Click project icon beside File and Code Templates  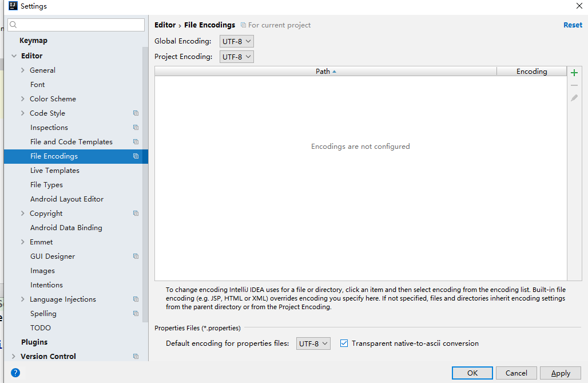(x=136, y=141)
